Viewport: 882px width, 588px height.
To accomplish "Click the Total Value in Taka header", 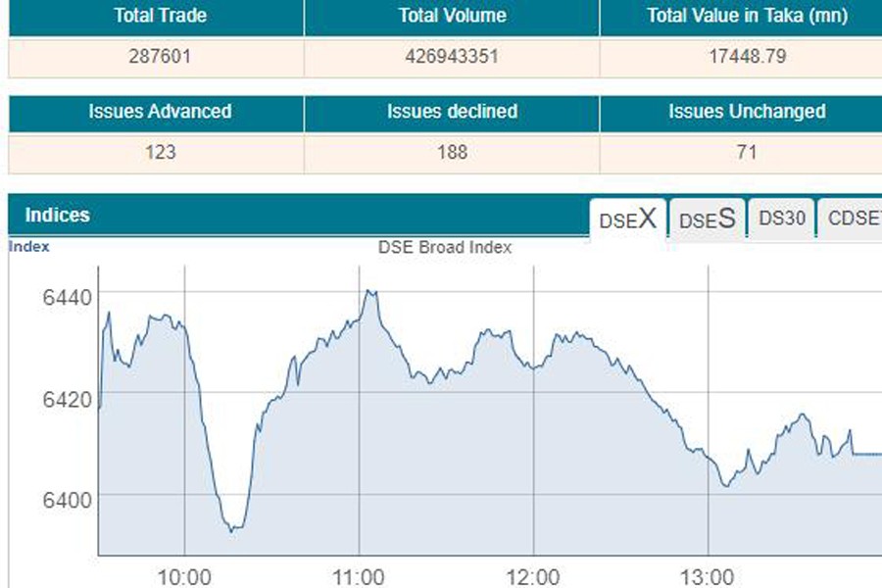I will tap(747, 16).
